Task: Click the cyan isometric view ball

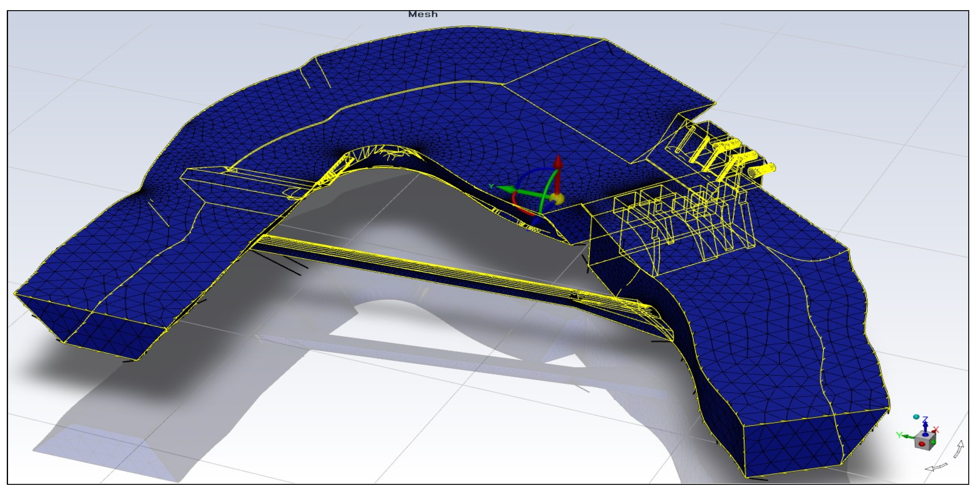Action: tap(916, 417)
